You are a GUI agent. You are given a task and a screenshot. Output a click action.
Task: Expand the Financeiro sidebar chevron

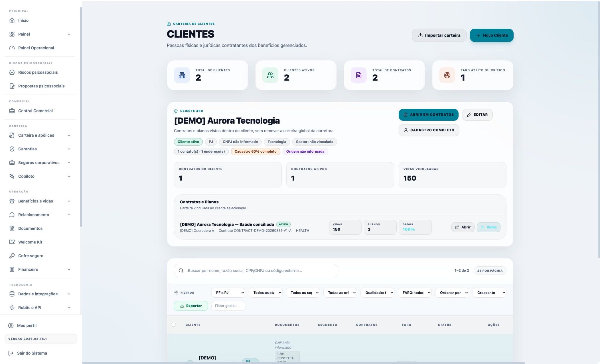click(69, 269)
